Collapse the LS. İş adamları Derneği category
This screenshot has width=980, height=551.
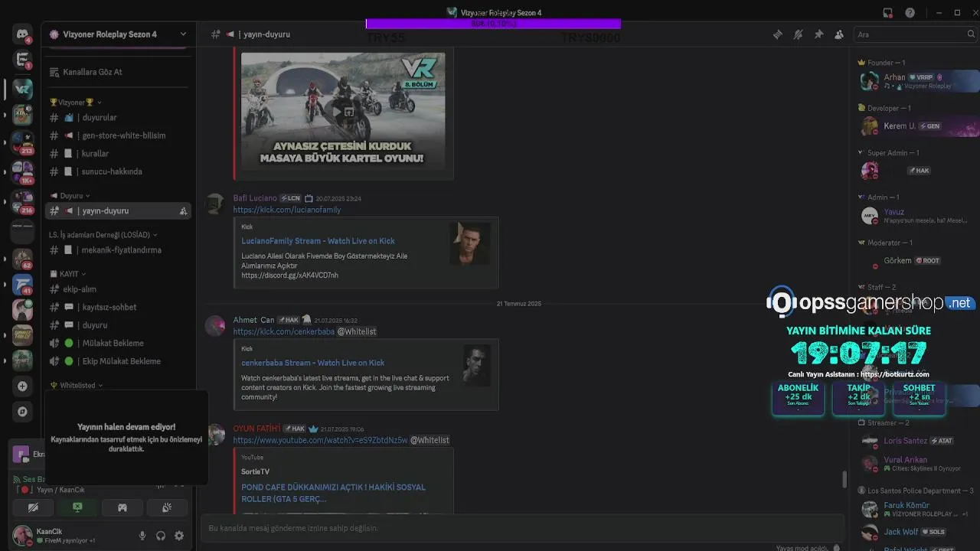coord(103,235)
